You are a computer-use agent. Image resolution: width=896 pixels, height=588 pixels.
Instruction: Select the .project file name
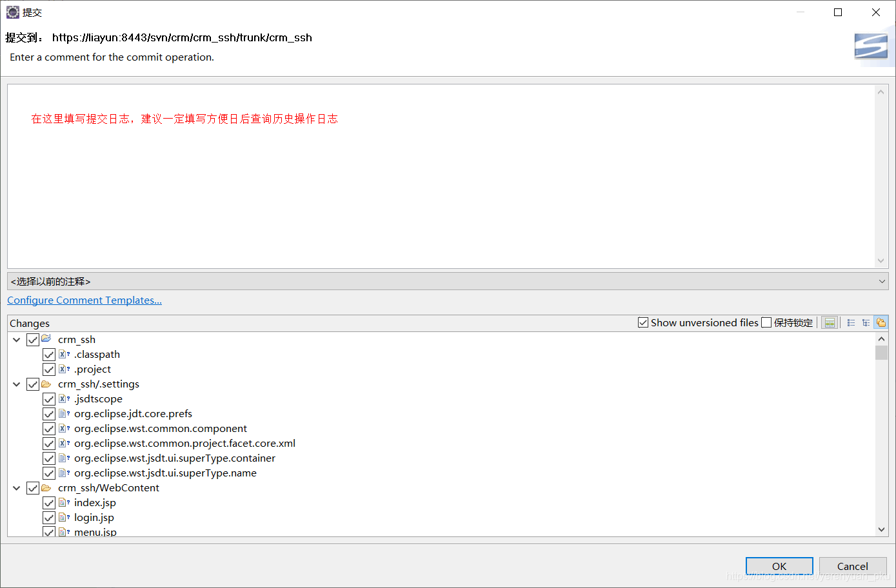92,369
